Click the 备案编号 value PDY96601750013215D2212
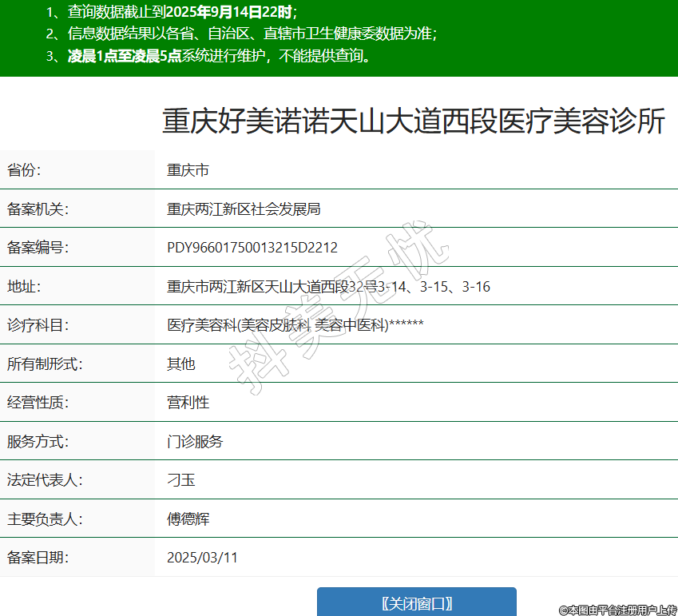Viewport: 678px width, 616px height. [252, 248]
